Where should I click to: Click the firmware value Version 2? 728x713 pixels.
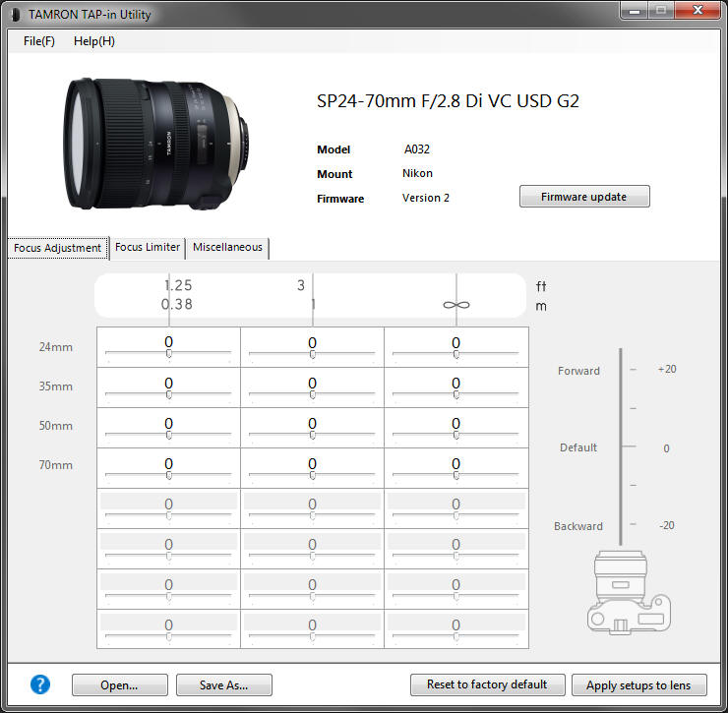pyautogui.click(x=426, y=198)
